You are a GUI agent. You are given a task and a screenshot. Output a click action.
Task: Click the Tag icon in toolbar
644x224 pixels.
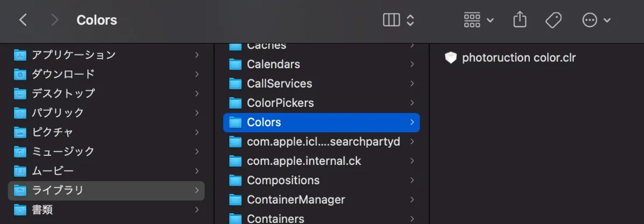[553, 20]
